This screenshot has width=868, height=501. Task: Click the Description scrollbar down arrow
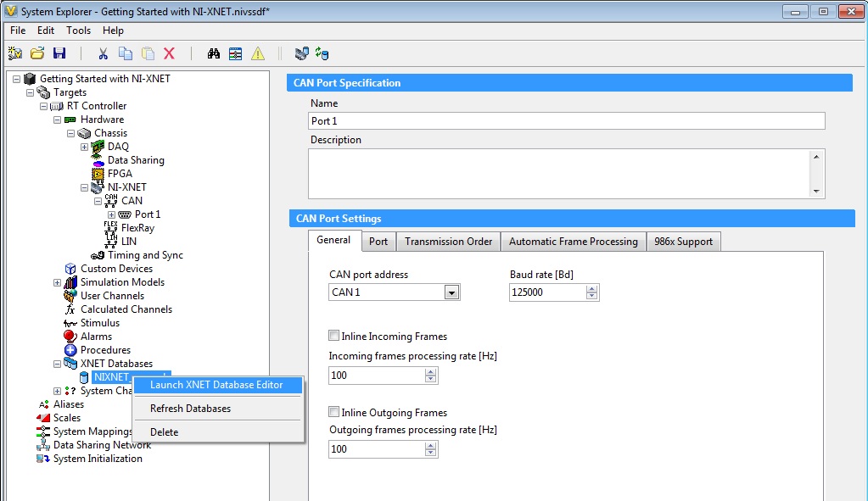[816, 192]
